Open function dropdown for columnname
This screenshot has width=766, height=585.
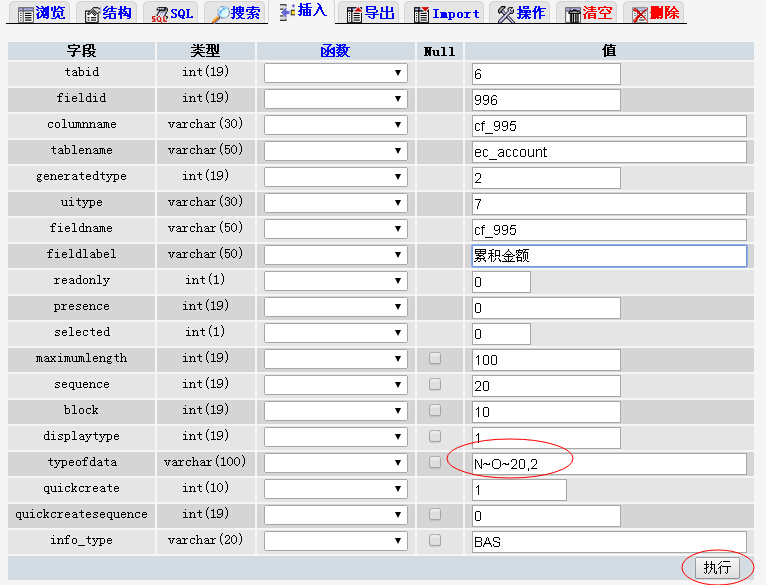tap(336, 125)
